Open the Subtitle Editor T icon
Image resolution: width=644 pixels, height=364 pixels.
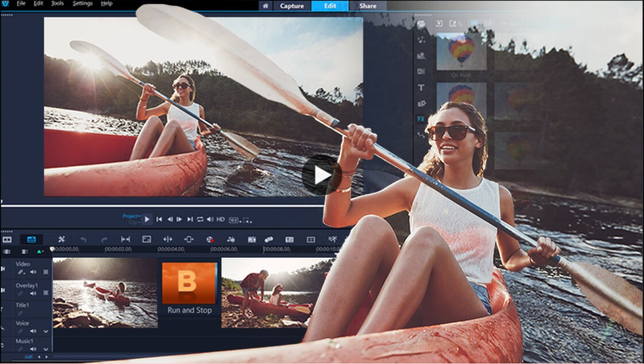click(x=290, y=239)
